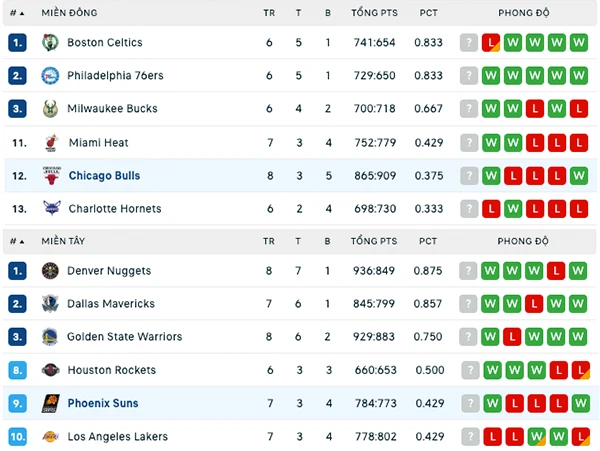This screenshot has height=451, width=600.
Task: Click the Golden State Warriors logo
Action: tap(50, 337)
